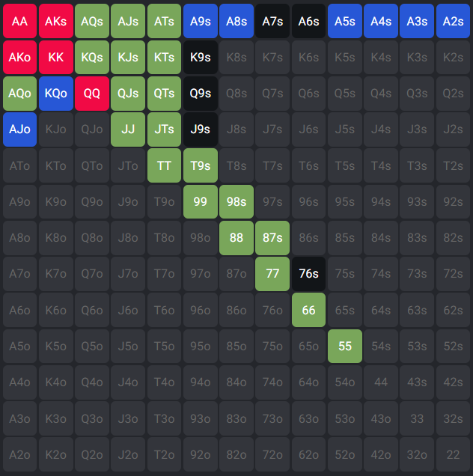The image size is (473, 476).
Task: Select the unselected K2s hand cell
Action: (453, 57)
